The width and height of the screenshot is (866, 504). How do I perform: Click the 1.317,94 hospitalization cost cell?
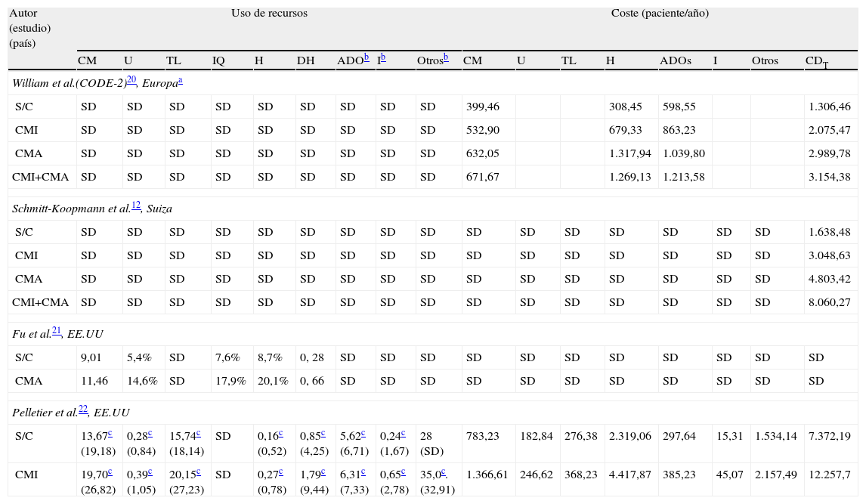629,153
